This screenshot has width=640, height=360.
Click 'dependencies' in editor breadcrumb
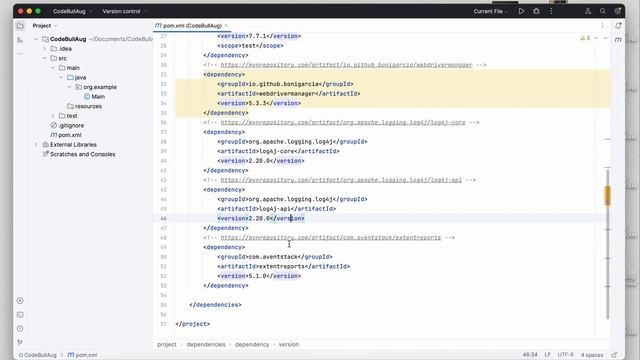pos(206,344)
